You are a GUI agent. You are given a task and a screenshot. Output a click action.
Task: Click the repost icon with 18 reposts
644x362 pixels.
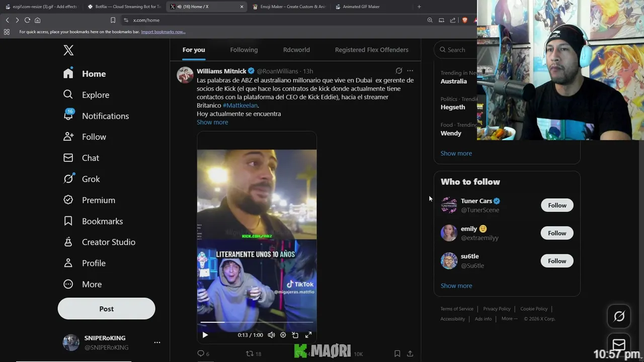[253, 353]
